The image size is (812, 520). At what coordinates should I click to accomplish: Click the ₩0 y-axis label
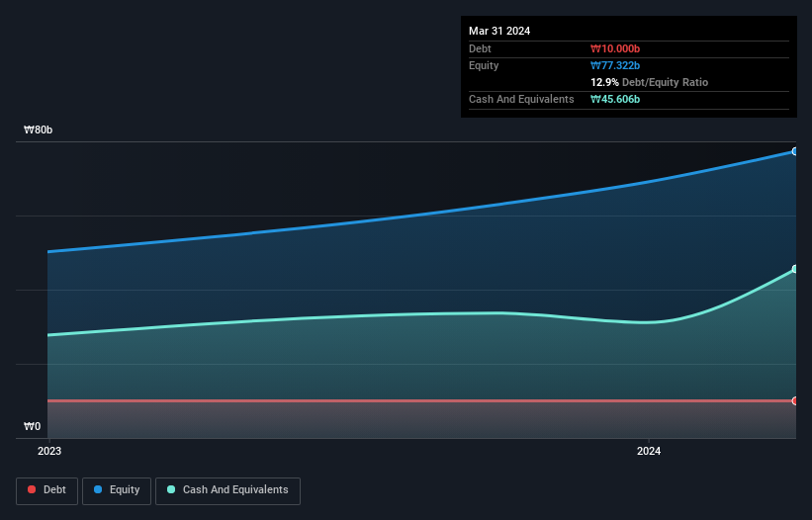(32, 426)
